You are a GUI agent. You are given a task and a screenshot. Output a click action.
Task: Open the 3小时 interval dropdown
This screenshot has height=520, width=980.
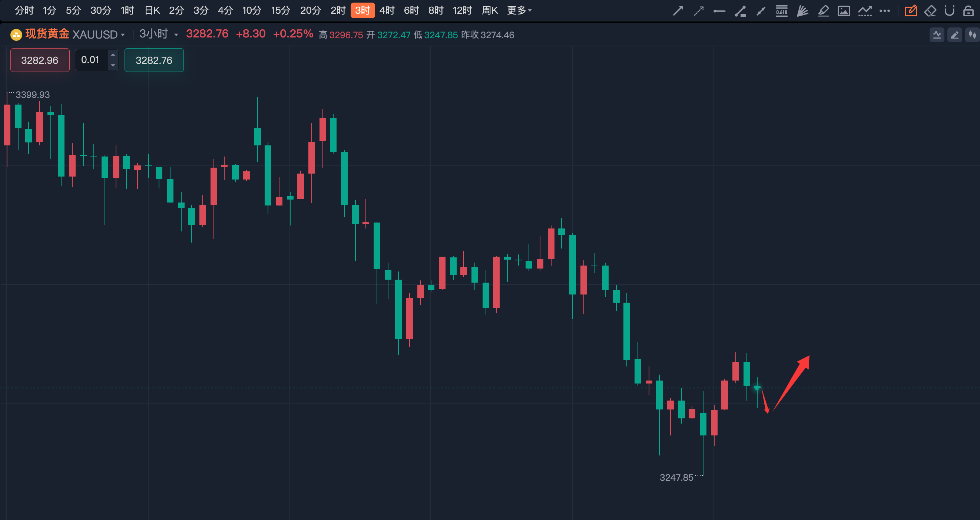(x=176, y=35)
